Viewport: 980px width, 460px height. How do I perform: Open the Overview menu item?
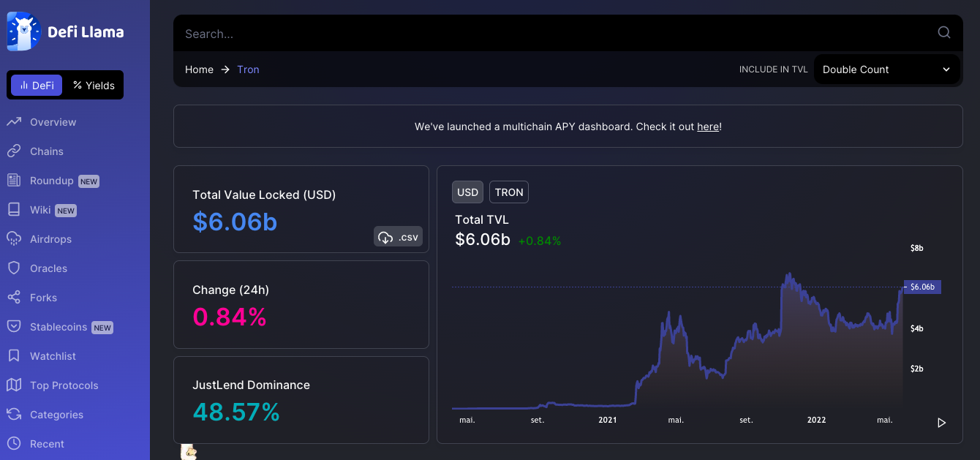(x=53, y=122)
